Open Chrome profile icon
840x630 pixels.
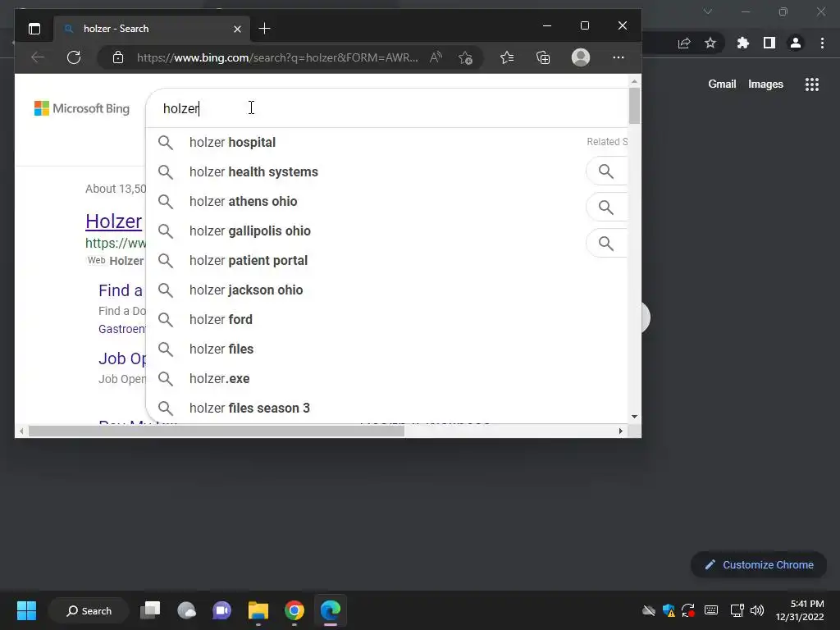pos(796,43)
